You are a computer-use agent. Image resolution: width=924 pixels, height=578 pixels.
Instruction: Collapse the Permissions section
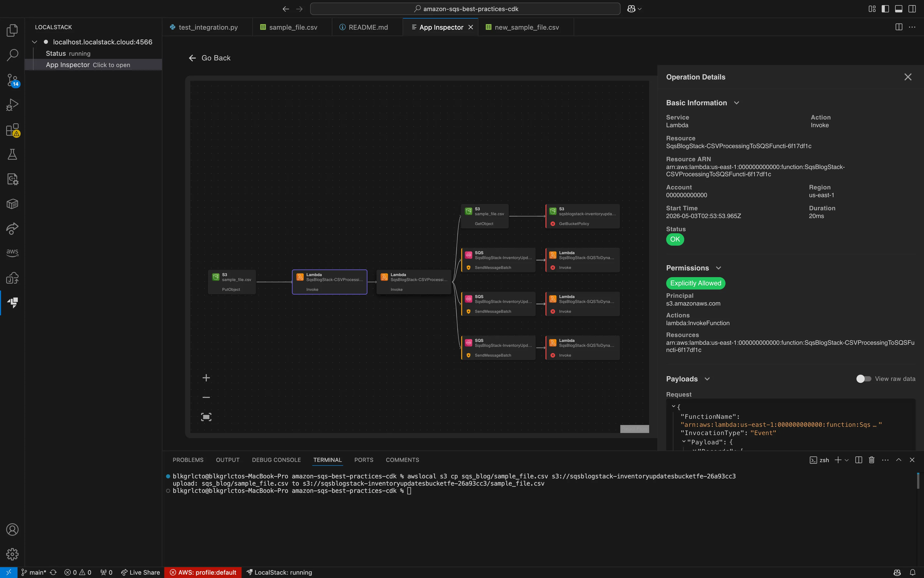click(x=719, y=268)
